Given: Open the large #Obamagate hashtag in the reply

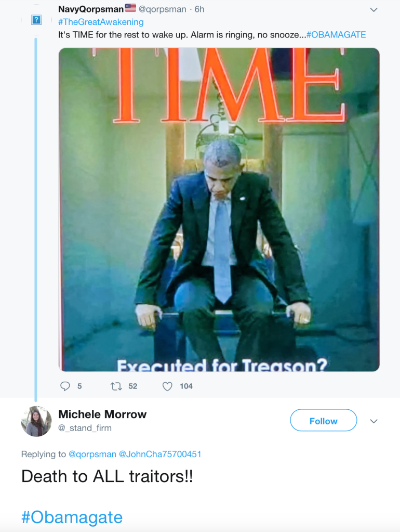Looking at the screenshot, I should click(x=72, y=517).
